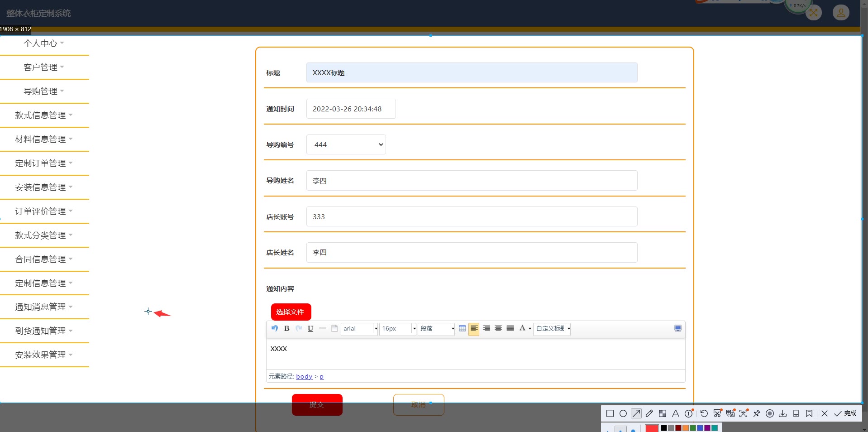Screen dimensions: 868x432
Task: Choose the pencil drawing tool
Action: (649, 413)
